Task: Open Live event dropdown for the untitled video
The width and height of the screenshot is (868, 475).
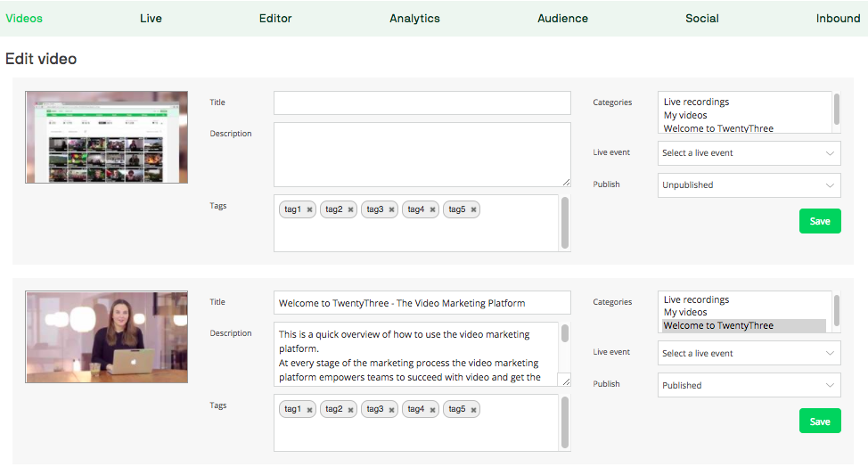Action: [x=749, y=153]
